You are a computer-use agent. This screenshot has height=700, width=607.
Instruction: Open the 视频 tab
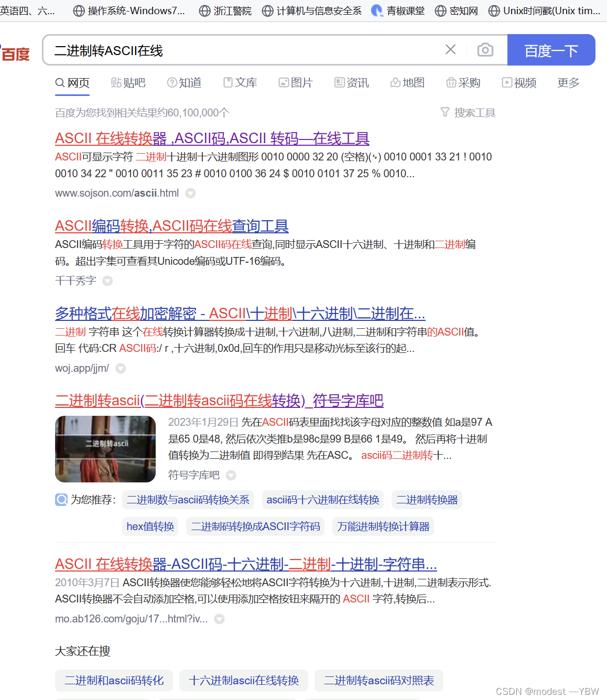pyautogui.click(x=519, y=83)
